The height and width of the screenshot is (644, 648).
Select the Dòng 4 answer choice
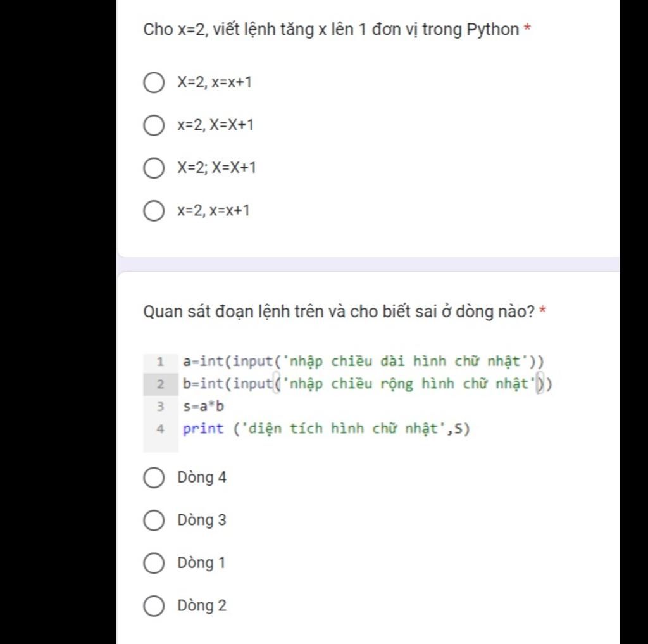(154, 477)
